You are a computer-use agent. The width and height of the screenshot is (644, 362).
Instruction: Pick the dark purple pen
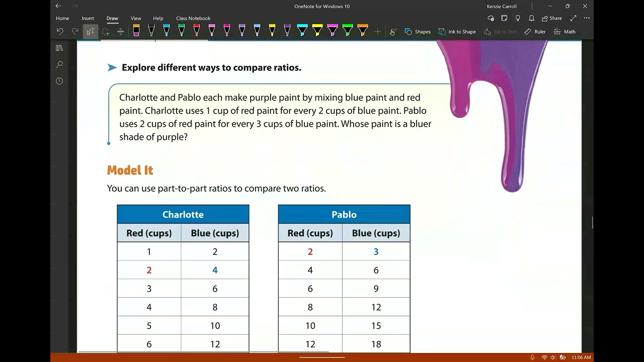(287, 31)
